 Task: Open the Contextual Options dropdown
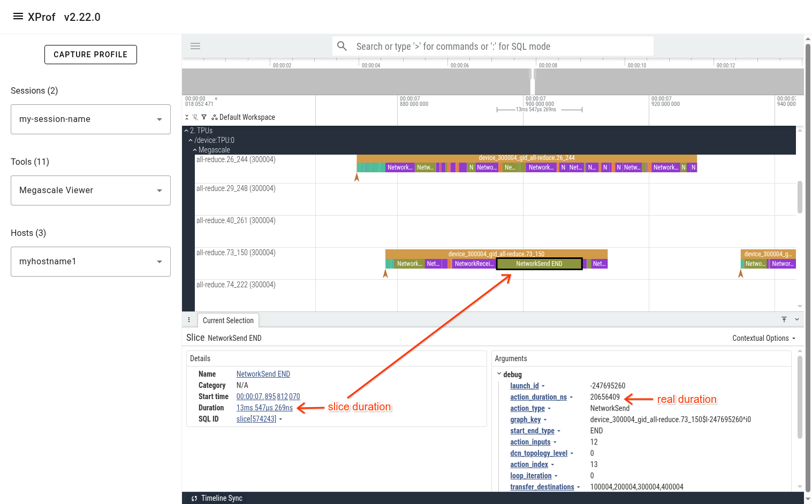click(764, 338)
